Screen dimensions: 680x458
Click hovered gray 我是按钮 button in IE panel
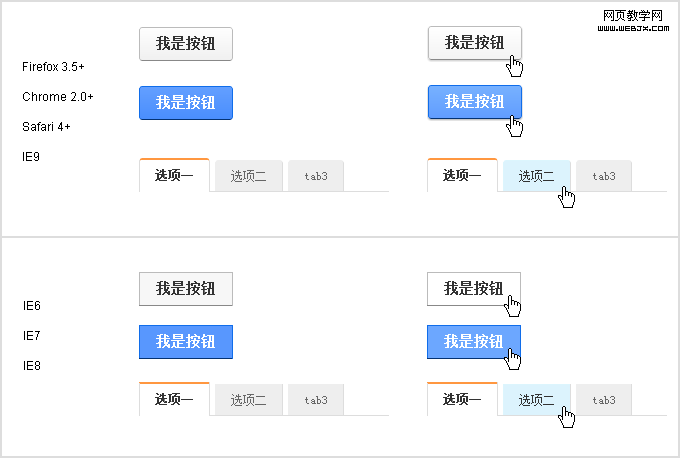[x=473, y=289]
